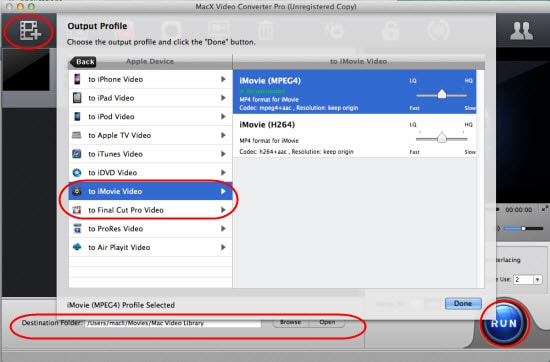550x362 pixels.
Task: Expand arrow for to iTunes Video
Action: (x=223, y=154)
